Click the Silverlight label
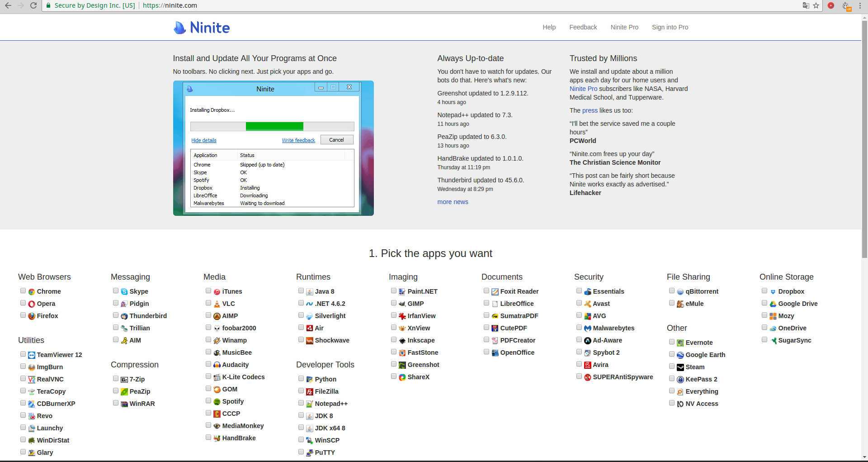868x462 pixels. (x=330, y=316)
